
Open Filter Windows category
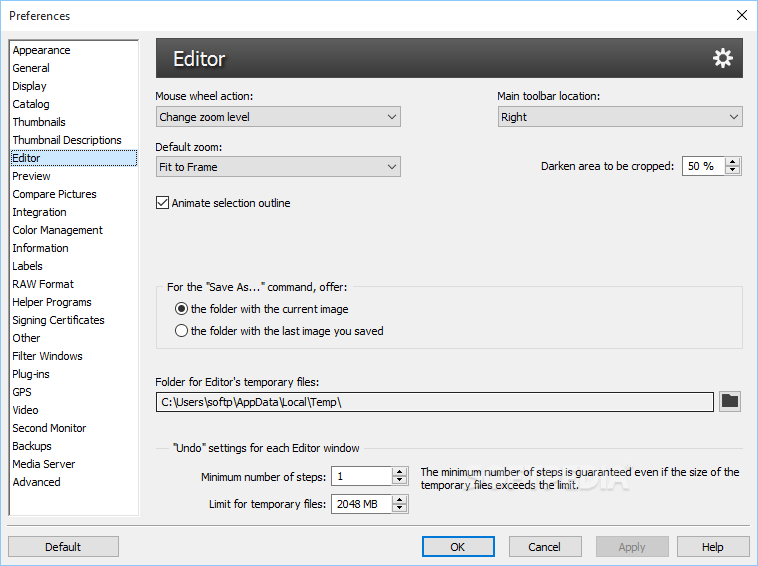tap(47, 356)
